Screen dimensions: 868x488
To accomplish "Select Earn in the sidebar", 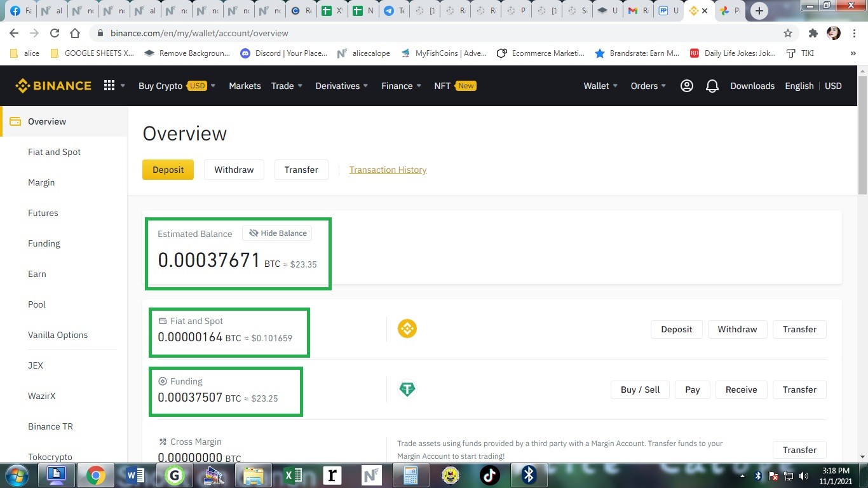I will click(37, 274).
